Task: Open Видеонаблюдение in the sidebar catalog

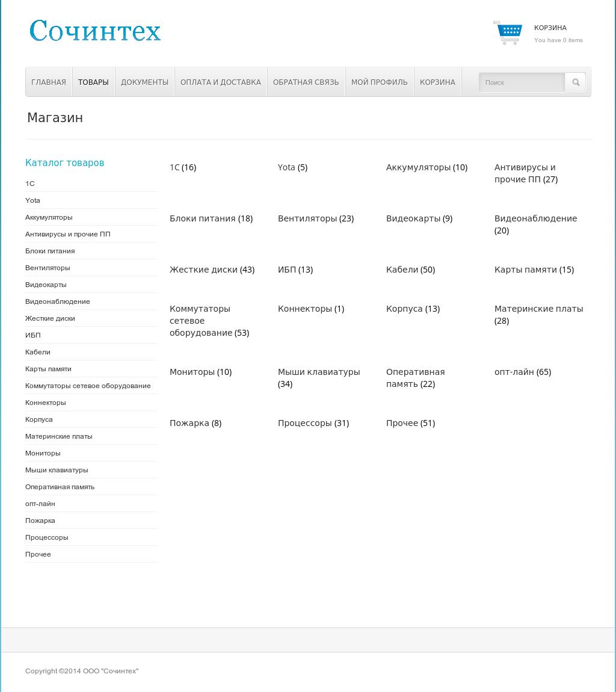Action: coord(58,301)
